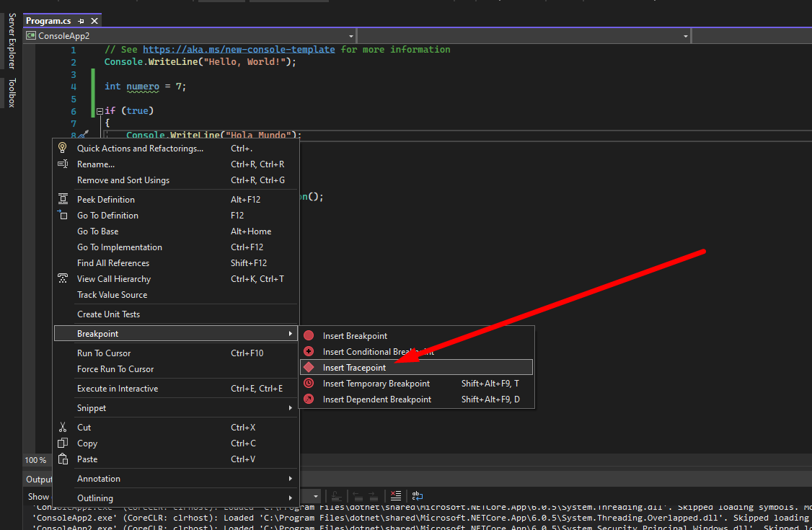The image size is (812, 530).
Task: Click the Cut scissors icon
Action: click(63, 428)
